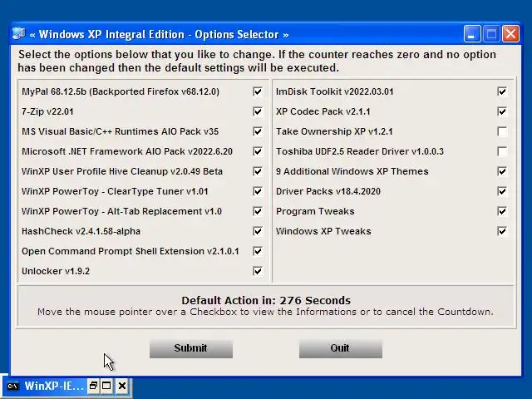Toggle the 7-Zip v22.01 checkbox

click(x=258, y=111)
